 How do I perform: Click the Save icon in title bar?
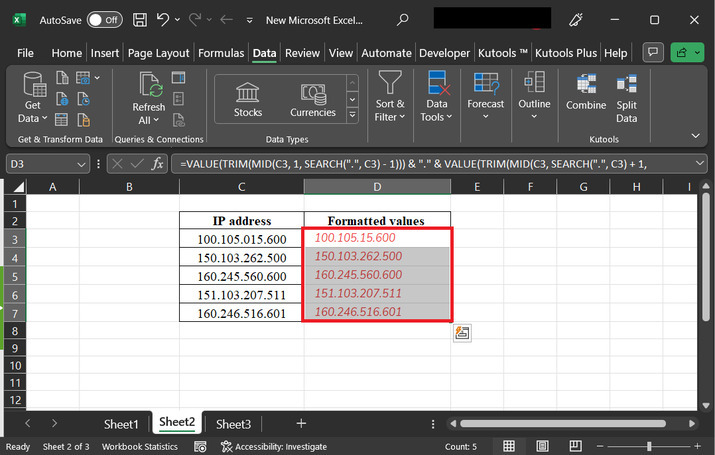[140, 19]
